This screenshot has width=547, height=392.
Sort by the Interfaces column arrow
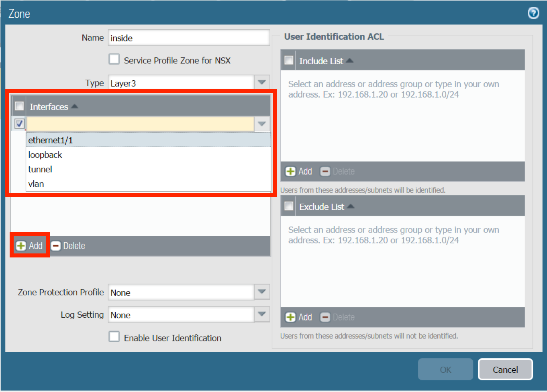click(75, 106)
